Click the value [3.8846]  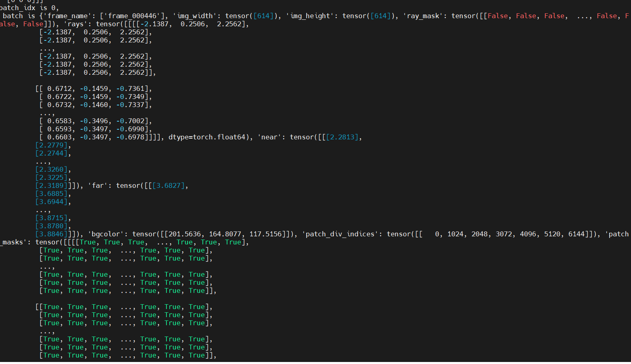51,234
